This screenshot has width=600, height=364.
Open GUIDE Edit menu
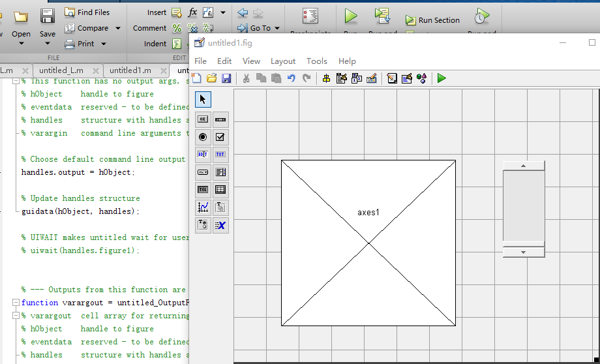(x=224, y=61)
